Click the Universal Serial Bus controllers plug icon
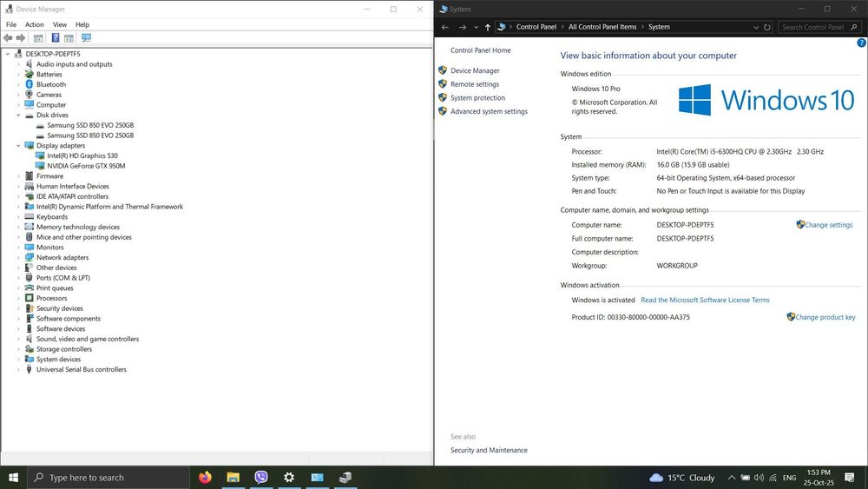The width and height of the screenshot is (868, 489). (30, 369)
